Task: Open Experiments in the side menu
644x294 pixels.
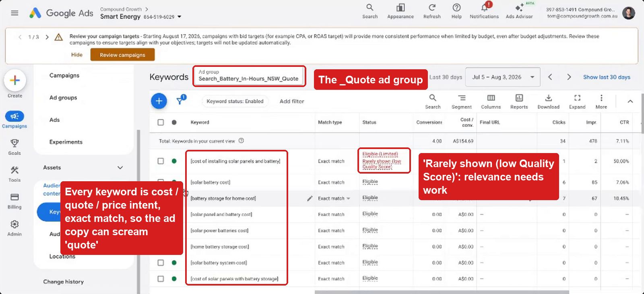Action: pyautogui.click(x=66, y=142)
